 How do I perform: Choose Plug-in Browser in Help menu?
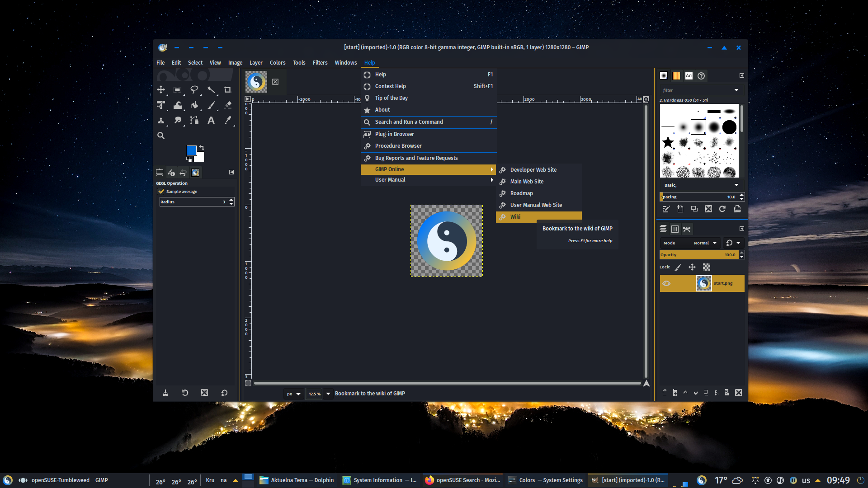coord(429,134)
